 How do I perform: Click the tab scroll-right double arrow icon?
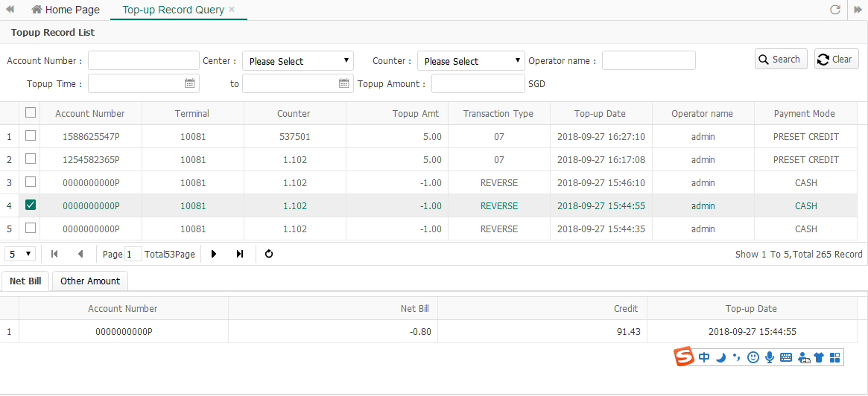858,10
